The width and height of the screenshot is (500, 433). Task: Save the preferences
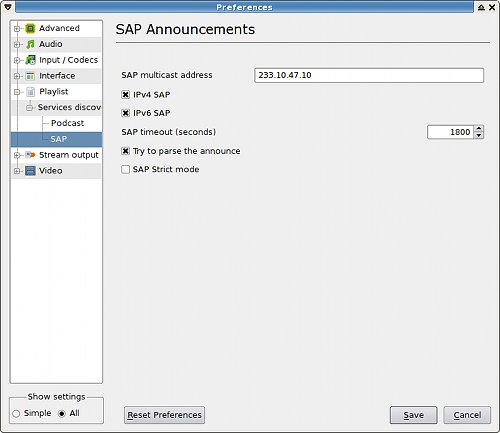(x=413, y=415)
